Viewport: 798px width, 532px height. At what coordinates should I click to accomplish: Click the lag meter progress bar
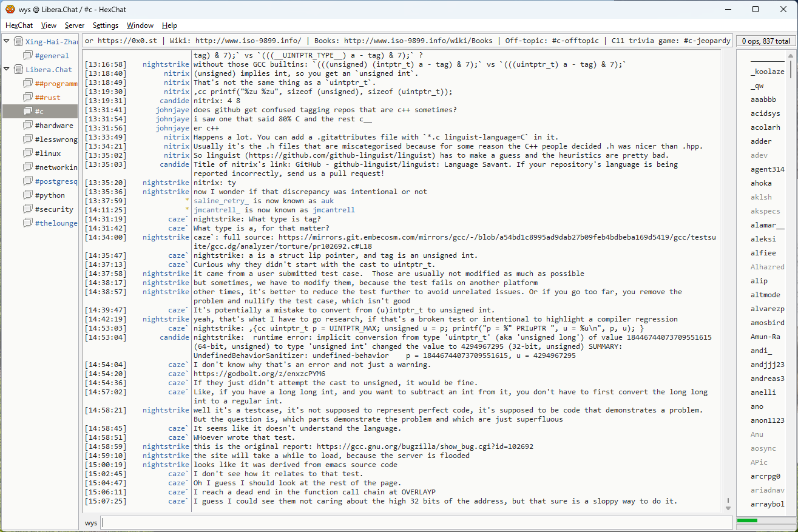[x=765, y=520]
